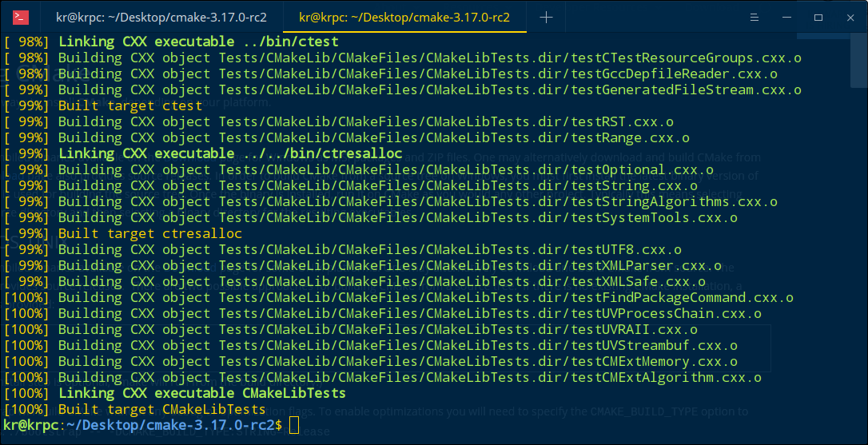Click the testFindPackageCommand.cxx.o build line

(x=425, y=297)
